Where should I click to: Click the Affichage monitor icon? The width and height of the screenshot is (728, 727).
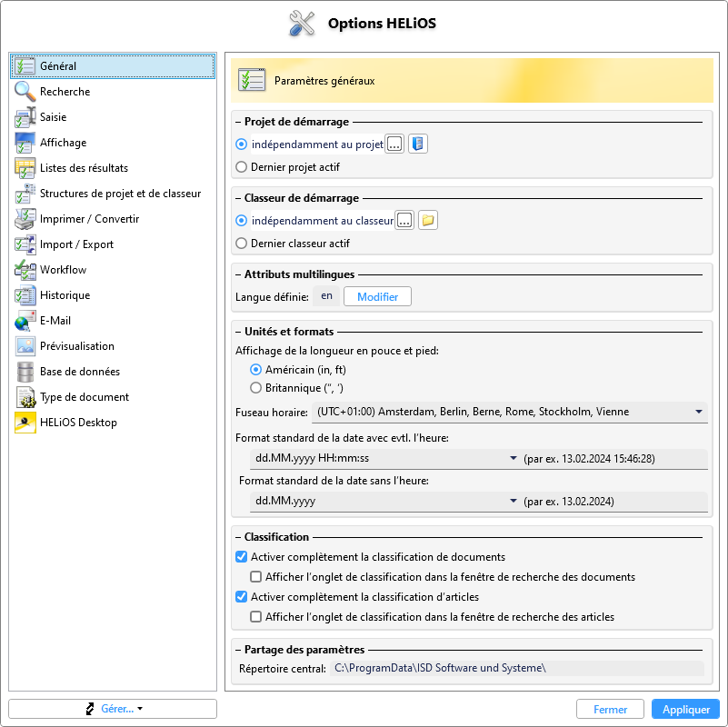25,143
